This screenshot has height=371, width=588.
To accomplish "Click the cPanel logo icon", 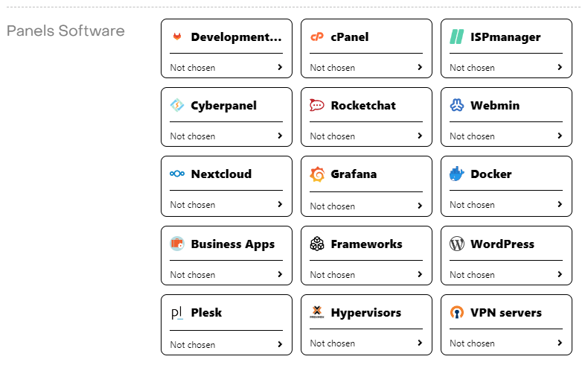I will click(317, 37).
